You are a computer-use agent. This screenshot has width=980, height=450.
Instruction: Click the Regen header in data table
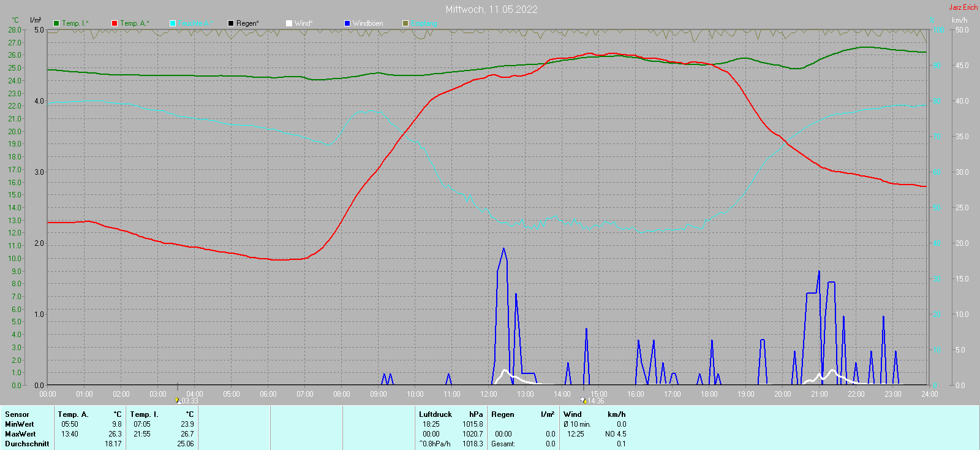502,414
